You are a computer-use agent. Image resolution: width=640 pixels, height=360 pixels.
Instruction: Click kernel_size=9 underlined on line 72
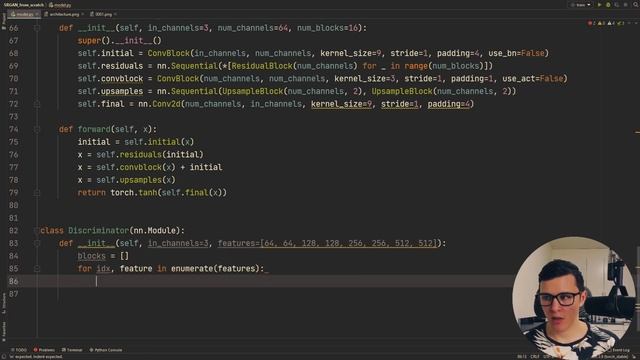(341, 104)
